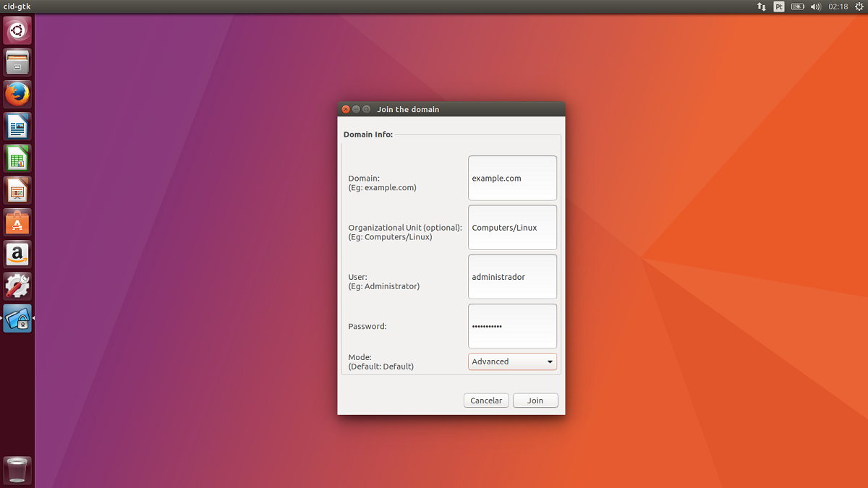Select the cid-gtk launcher icon
868x488 pixels.
coord(17,318)
